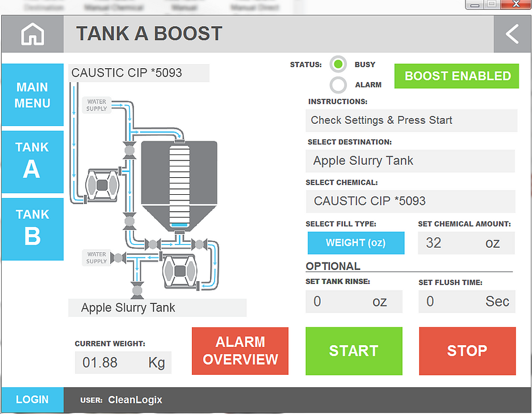
Task: Open the Select Chemical field showing CAUSTIC CIP
Action: tap(410, 201)
